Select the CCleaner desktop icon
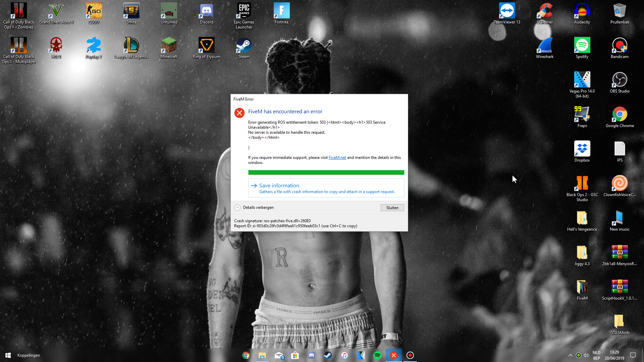This screenshot has height=362, width=644. 545,14
